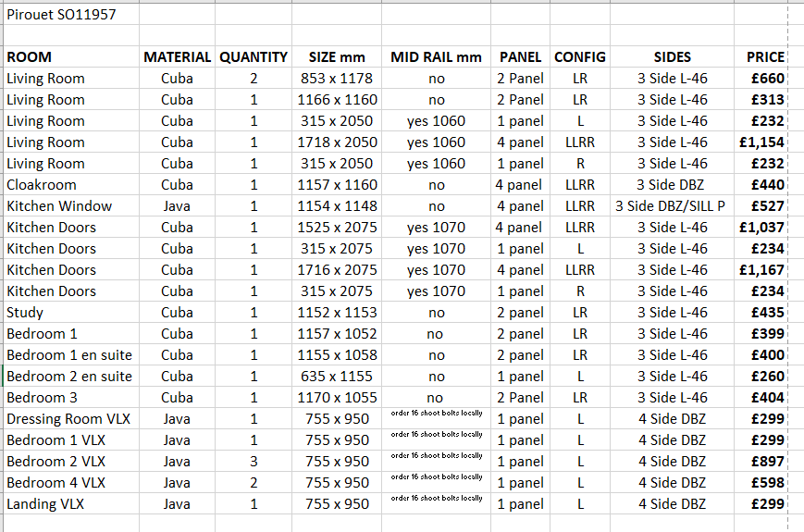Click the 853 x 1178 size cell

pyautogui.click(x=337, y=79)
